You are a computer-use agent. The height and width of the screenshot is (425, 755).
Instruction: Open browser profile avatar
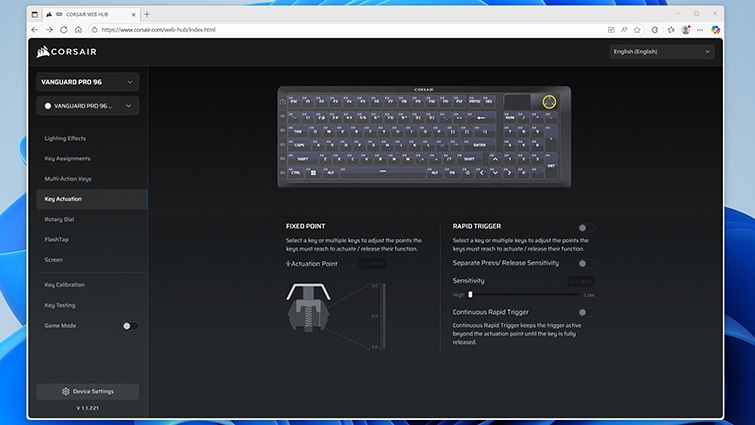point(686,30)
